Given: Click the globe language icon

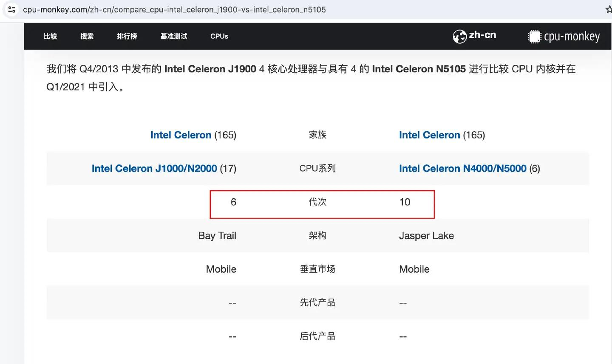Looking at the screenshot, I should [459, 37].
